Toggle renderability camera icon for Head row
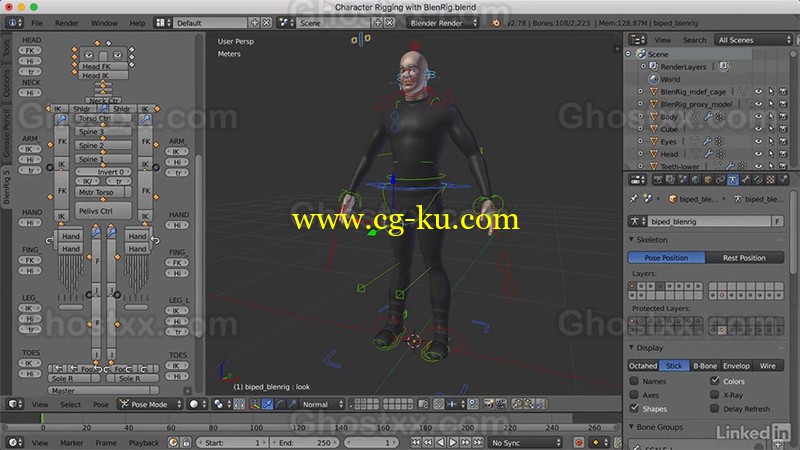Screen dimensions: 800x450 point(783,154)
